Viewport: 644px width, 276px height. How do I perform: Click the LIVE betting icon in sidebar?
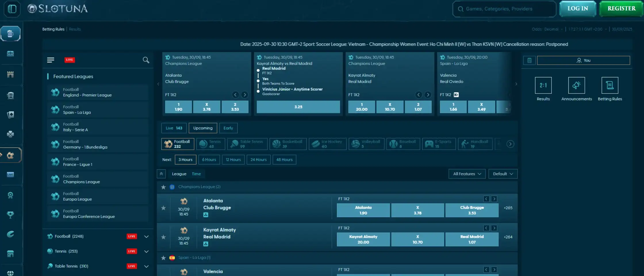coord(11,174)
